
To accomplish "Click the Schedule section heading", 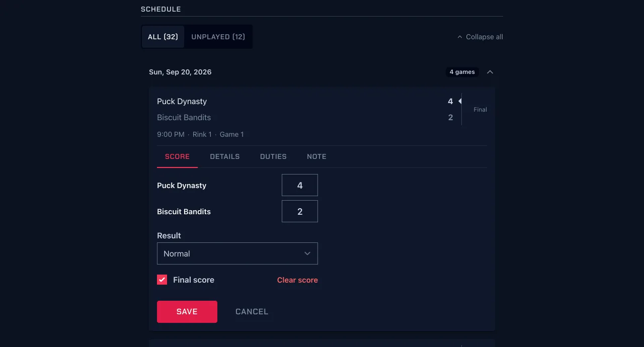I will (161, 9).
